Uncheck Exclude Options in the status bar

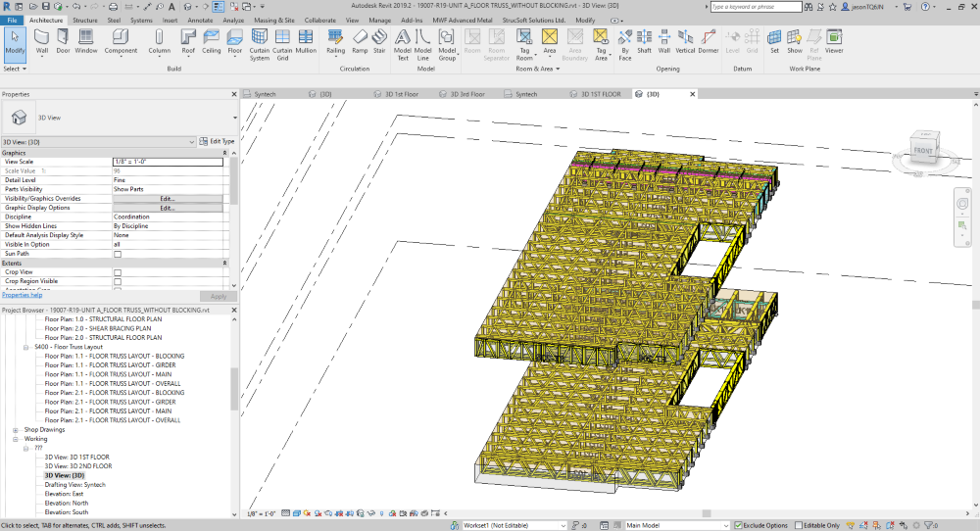click(x=738, y=525)
